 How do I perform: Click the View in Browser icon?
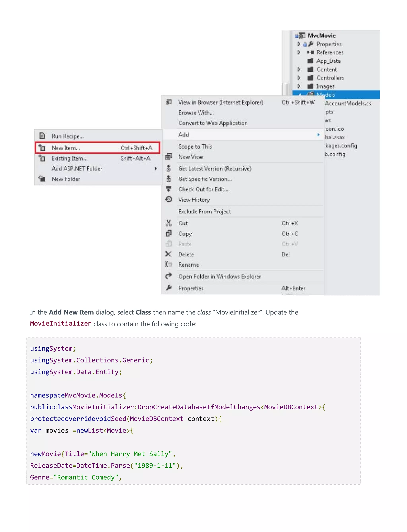tap(169, 102)
